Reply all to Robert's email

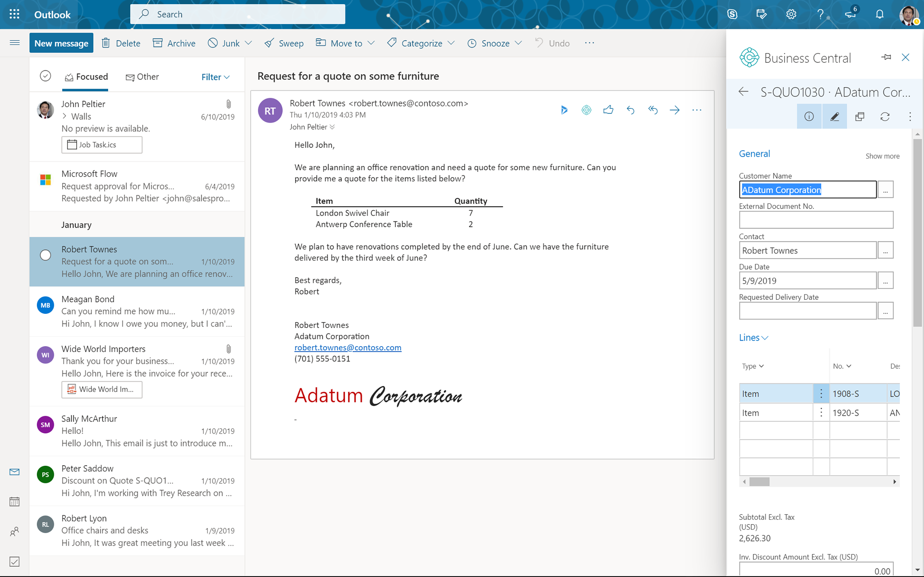click(653, 110)
